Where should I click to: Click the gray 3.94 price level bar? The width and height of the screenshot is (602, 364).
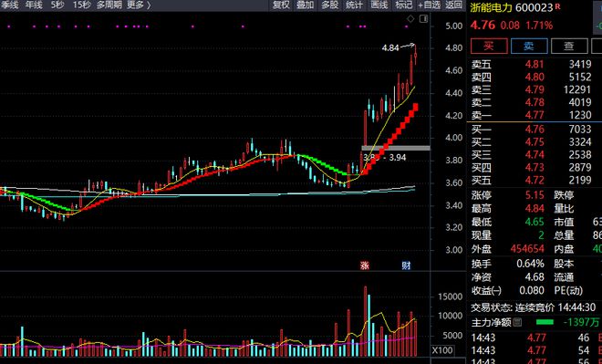click(x=396, y=148)
